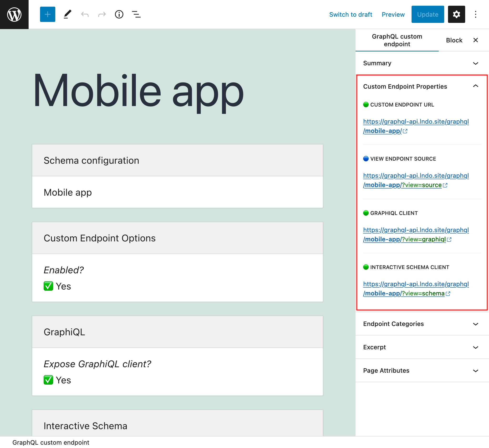Click the More Options menu icon
Screen dimensions: 489x448
(476, 14)
